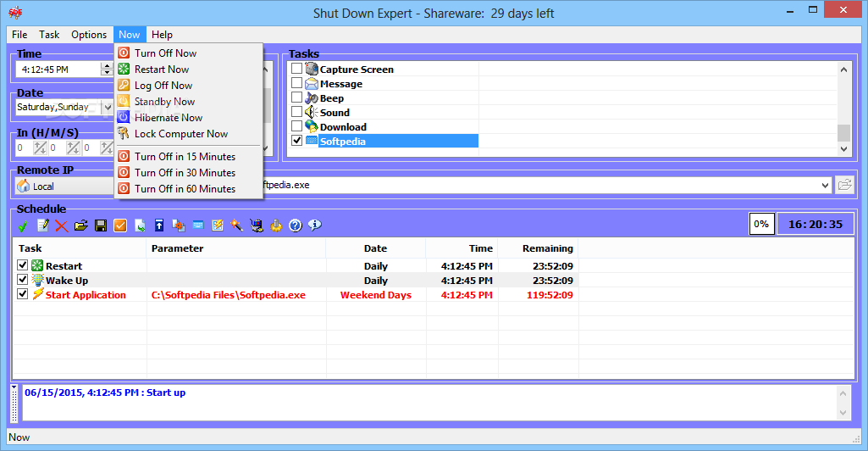
Task: Click the Start Application lightning icon
Action: click(x=37, y=294)
